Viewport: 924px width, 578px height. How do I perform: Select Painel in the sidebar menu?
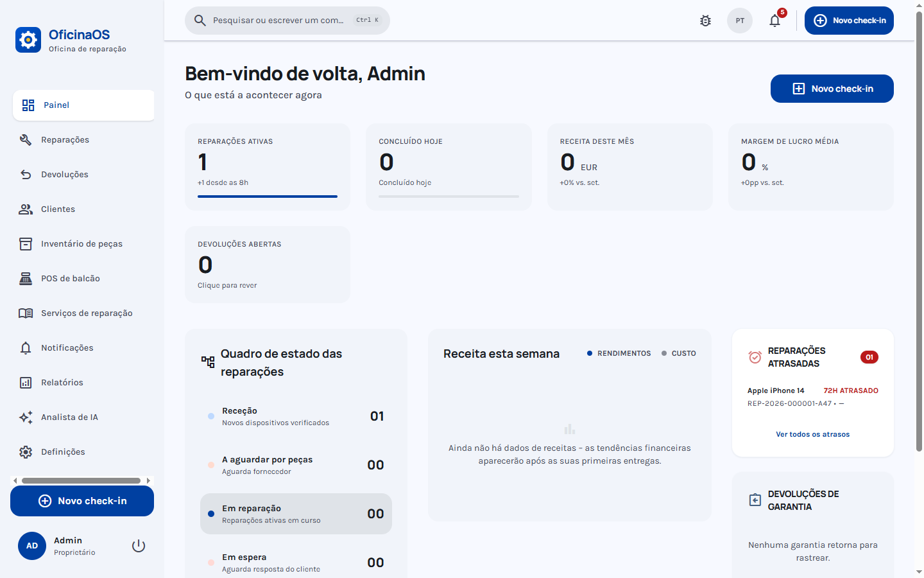click(83, 105)
